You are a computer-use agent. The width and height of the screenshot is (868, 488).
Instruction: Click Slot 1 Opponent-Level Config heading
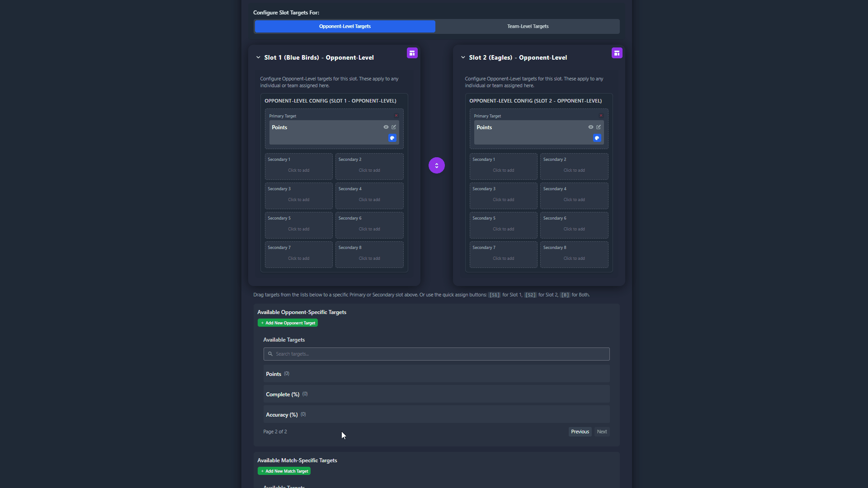click(x=330, y=101)
